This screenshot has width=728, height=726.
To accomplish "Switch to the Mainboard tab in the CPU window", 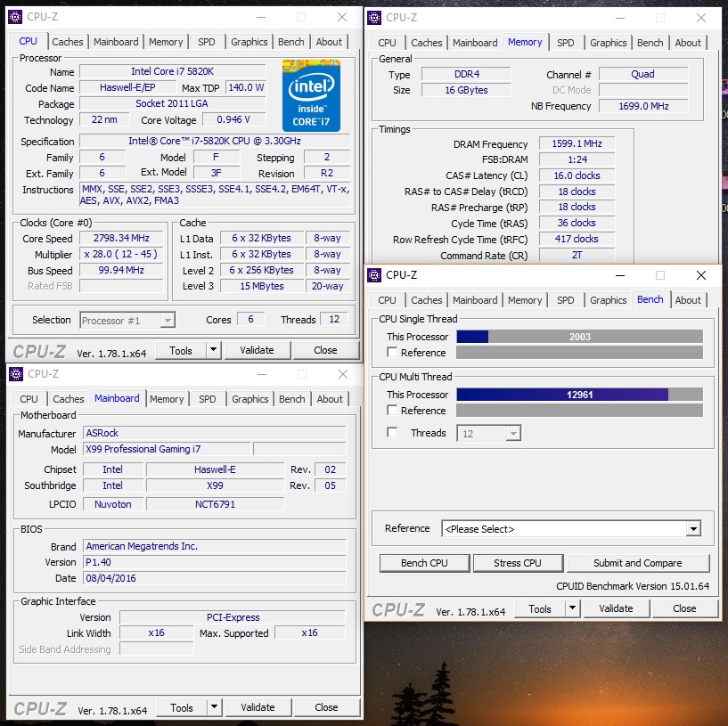I will point(116,42).
